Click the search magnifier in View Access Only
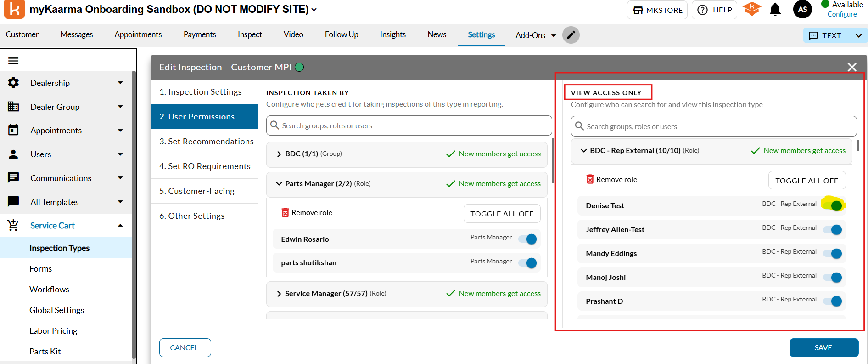Image resolution: width=868 pixels, height=364 pixels. click(579, 126)
